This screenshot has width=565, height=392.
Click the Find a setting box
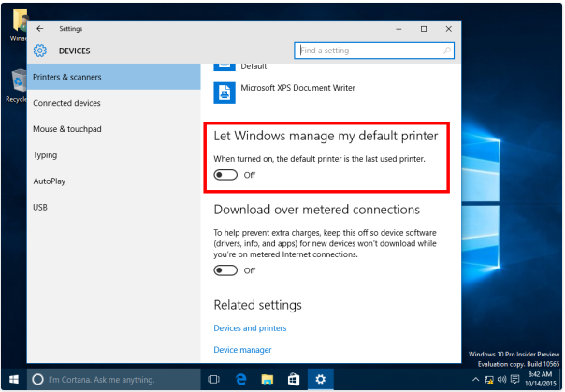click(374, 51)
